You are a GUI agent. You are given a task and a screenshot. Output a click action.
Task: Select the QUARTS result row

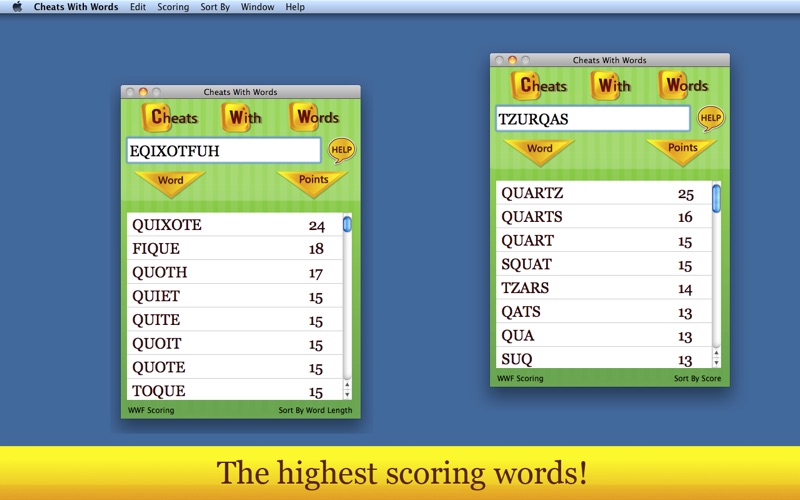point(604,217)
